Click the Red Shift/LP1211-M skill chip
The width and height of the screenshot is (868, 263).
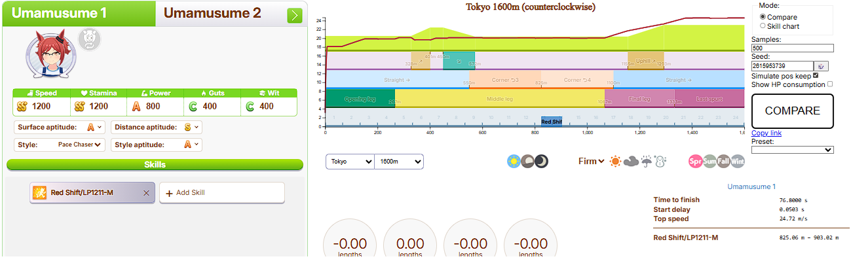pos(92,193)
